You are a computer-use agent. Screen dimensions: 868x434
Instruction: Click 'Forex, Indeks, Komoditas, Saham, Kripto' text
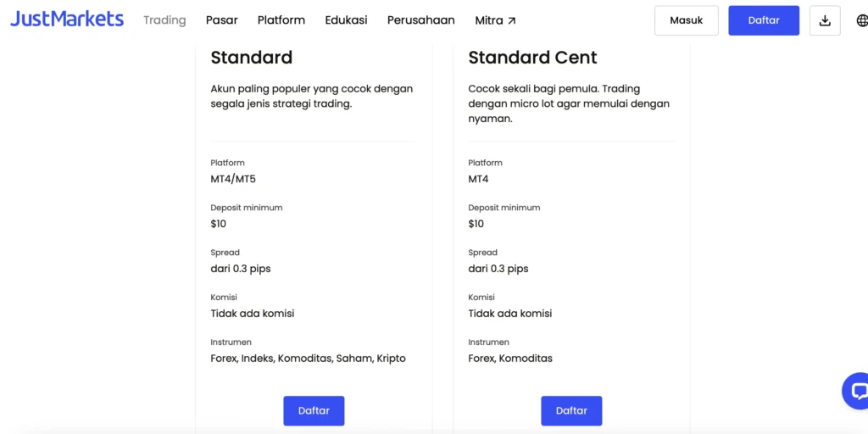[x=309, y=359]
